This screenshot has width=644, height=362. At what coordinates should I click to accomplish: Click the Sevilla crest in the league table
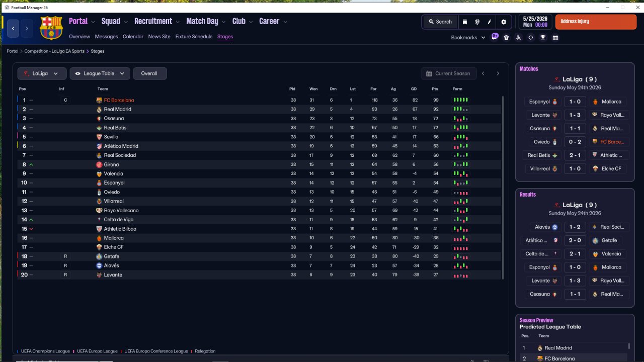click(x=99, y=137)
